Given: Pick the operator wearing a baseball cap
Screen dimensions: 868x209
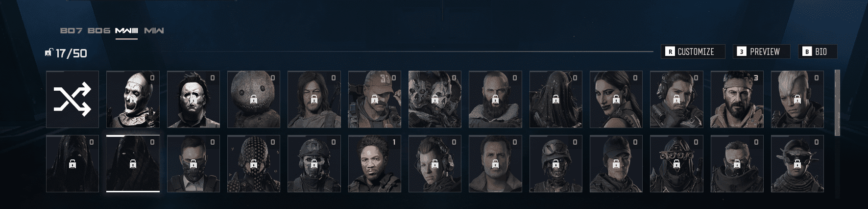Looking at the screenshot, I should (375, 99).
